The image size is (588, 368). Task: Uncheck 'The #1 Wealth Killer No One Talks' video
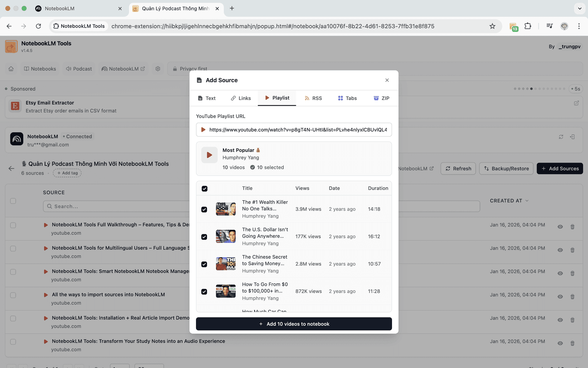click(204, 209)
